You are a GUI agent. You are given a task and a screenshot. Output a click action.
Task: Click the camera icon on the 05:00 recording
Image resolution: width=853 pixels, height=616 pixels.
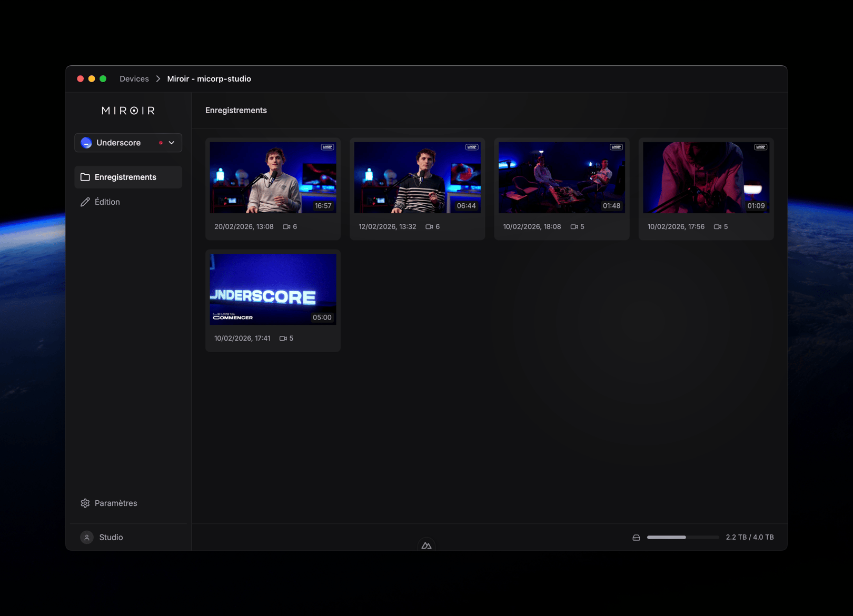pos(283,339)
